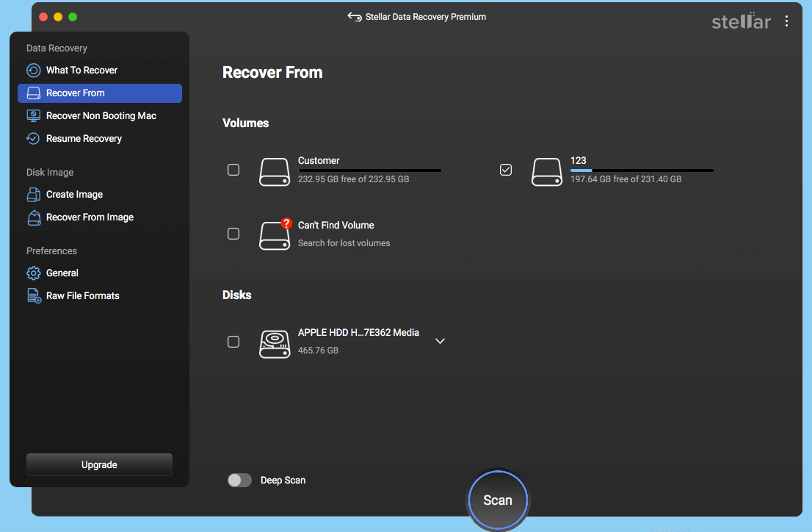
Task: Click the Volumes section heading
Action: 245,123
